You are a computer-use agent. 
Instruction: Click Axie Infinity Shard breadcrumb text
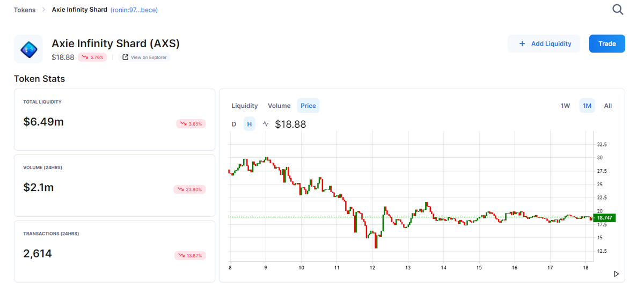79,10
